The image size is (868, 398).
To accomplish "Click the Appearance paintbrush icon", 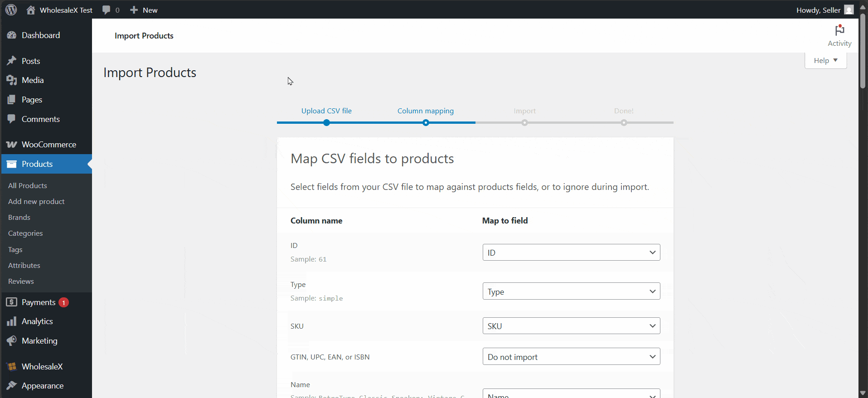I will (12, 385).
